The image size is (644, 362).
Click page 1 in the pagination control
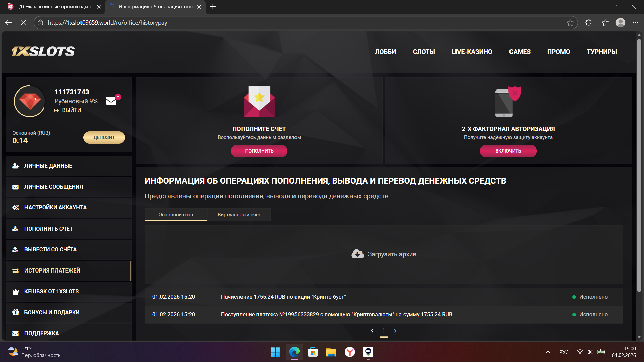coord(384,330)
